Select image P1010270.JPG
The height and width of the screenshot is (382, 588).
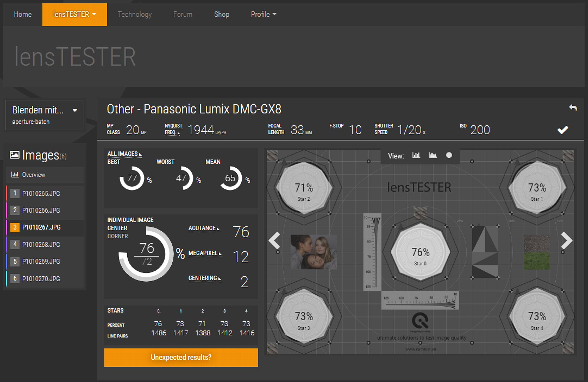pyautogui.click(x=45, y=278)
